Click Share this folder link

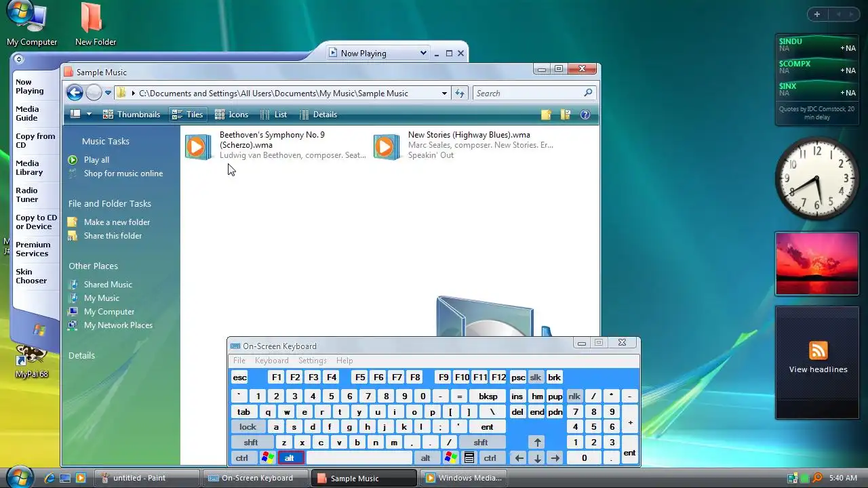point(113,236)
